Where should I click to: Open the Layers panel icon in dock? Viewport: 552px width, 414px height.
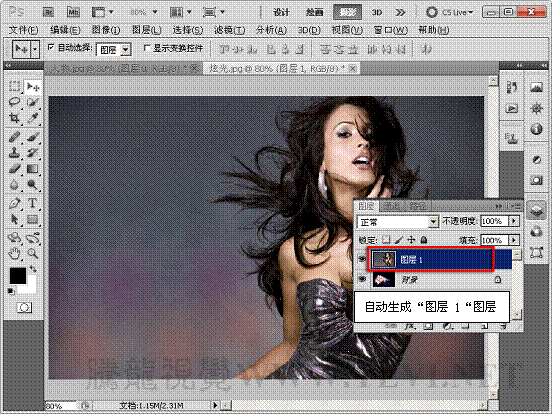point(536,211)
